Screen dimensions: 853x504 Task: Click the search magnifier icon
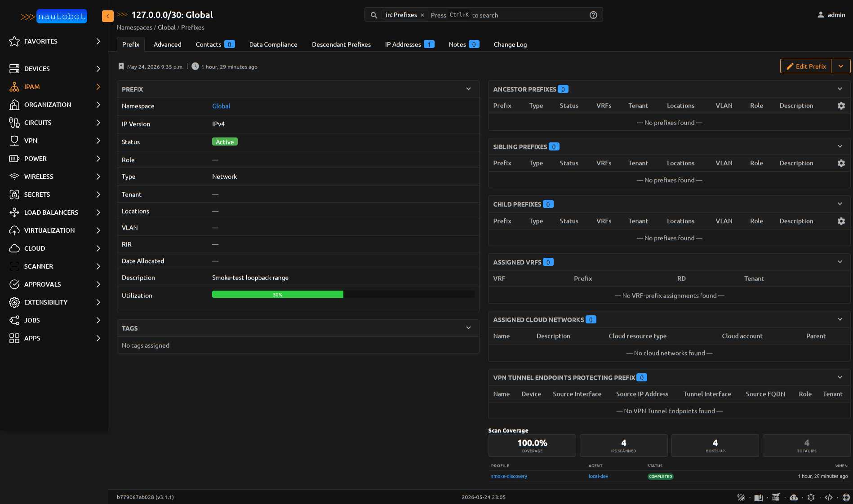373,15
